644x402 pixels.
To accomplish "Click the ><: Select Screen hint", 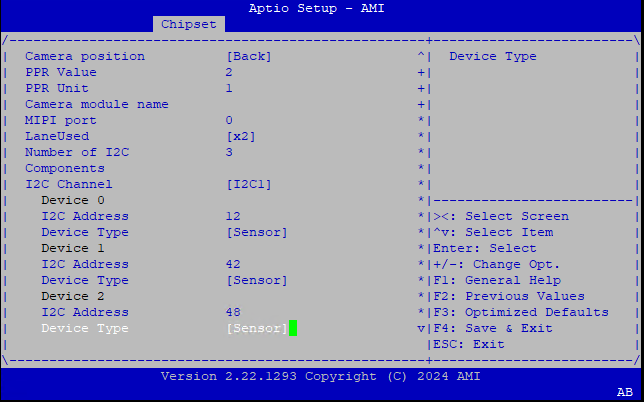I will (x=501, y=216).
